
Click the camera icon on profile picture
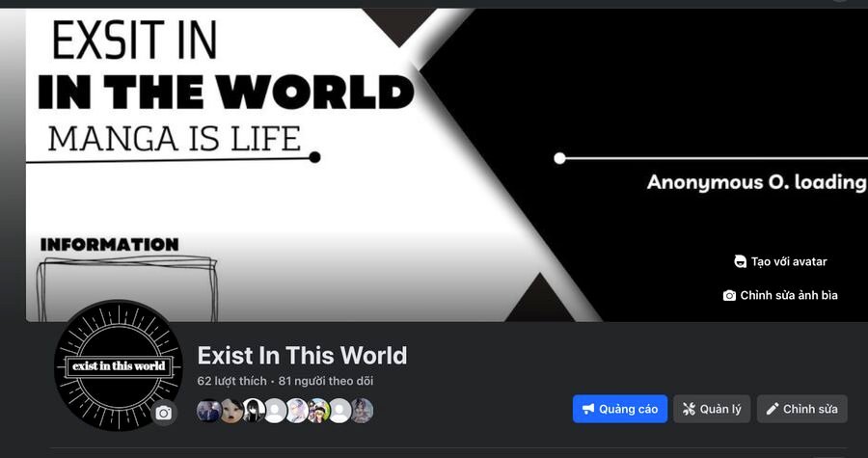(163, 414)
